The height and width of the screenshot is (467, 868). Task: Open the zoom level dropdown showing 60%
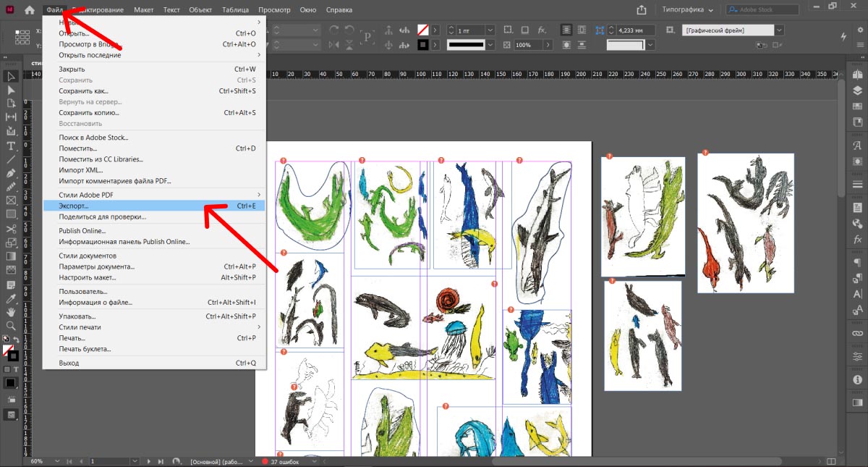click(46, 460)
